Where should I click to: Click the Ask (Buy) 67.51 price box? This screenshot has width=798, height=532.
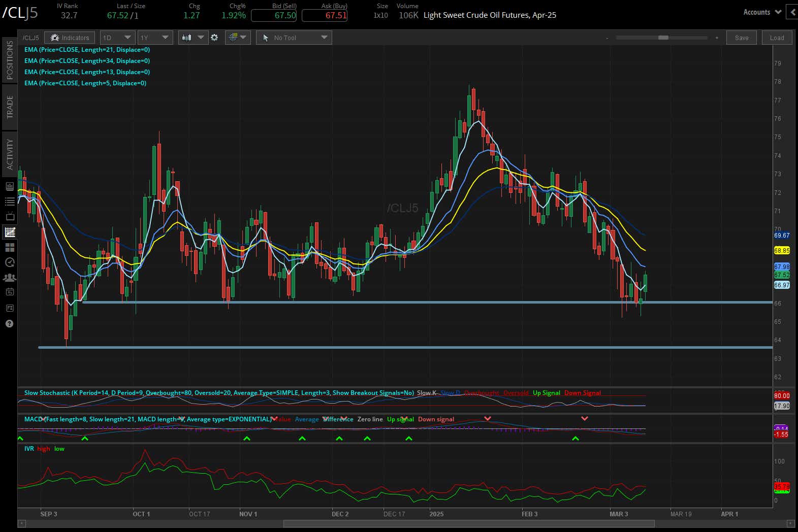point(325,15)
